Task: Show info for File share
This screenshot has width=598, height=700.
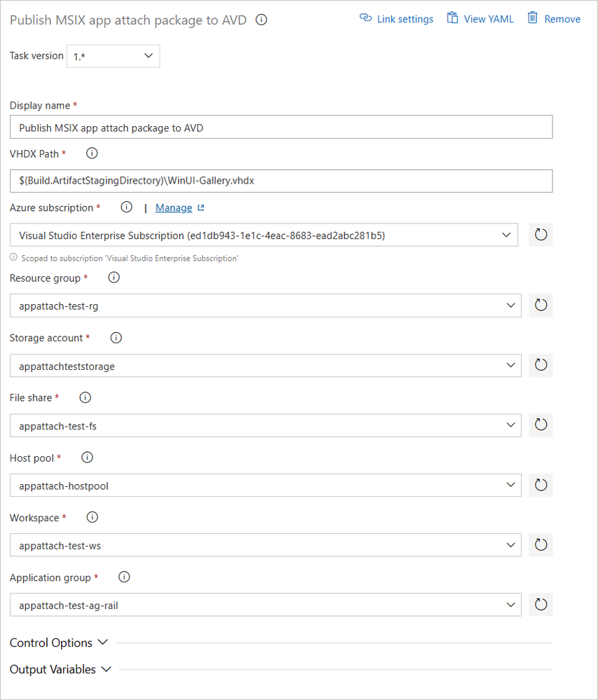Action: click(86, 398)
